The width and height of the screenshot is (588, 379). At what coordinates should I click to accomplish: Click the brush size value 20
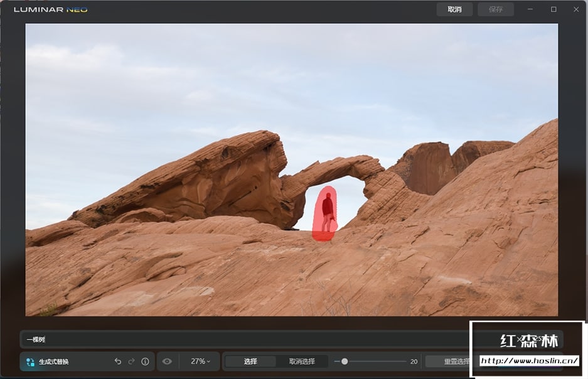click(x=414, y=361)
